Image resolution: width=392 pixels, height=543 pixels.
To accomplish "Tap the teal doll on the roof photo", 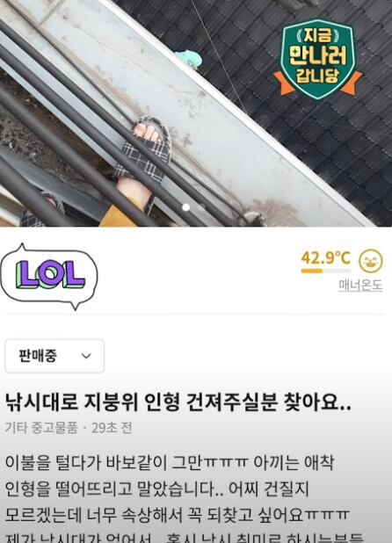I will pyautogui.click(x=189, y=58).
